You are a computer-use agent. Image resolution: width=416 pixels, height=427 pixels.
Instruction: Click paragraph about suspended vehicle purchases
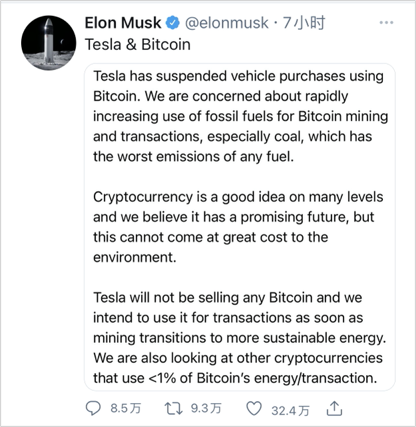240,116
